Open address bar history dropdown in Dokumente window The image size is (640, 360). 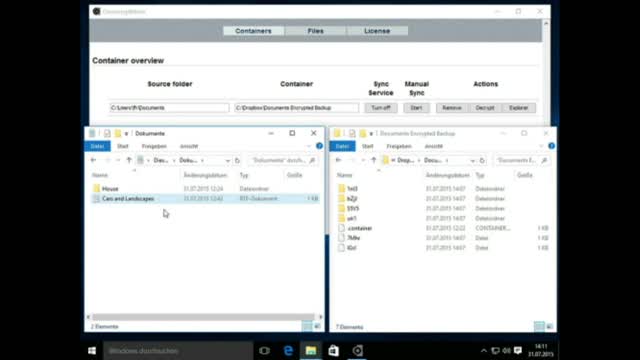(227, 161)
